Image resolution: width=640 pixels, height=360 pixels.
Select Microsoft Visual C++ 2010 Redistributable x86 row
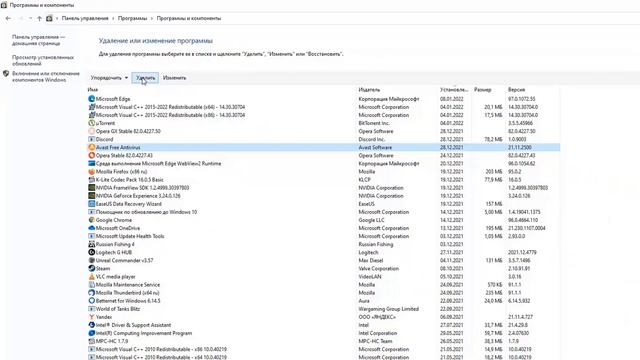point(324,349)
